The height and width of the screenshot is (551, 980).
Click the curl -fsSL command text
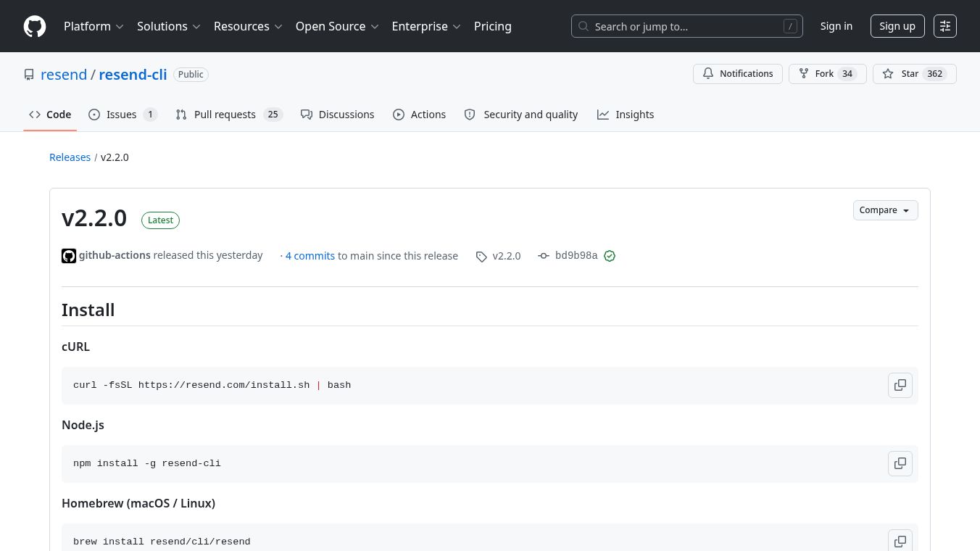pos(212,385)
